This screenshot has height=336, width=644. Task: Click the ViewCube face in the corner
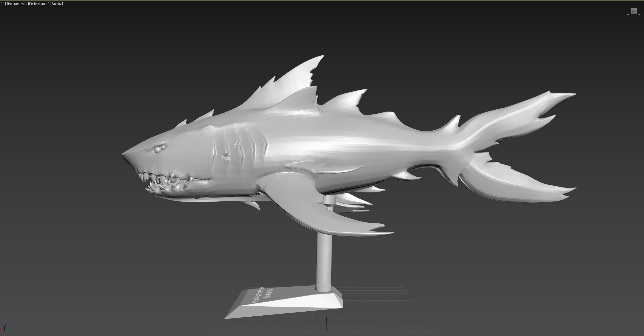633,11
